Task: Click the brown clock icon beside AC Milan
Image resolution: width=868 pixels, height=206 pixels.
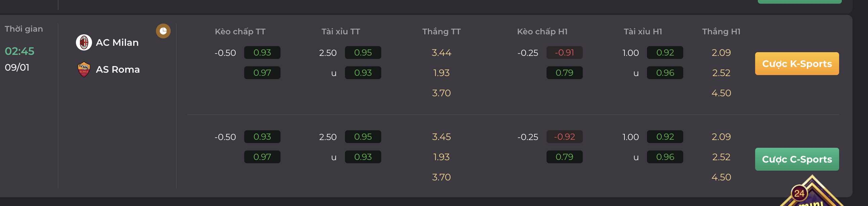Action: pos(163,31)
